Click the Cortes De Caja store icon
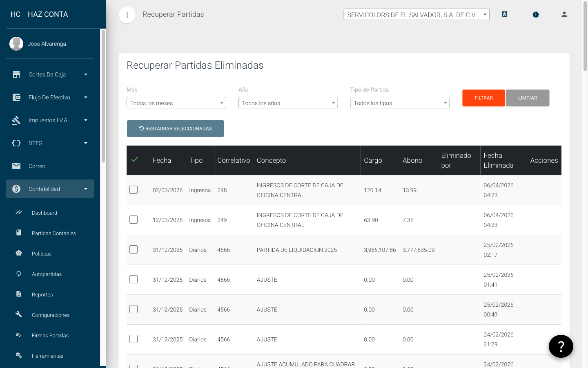Image resolution: width=588 pixels, height=368 pixels. click(x=16, y=74)
